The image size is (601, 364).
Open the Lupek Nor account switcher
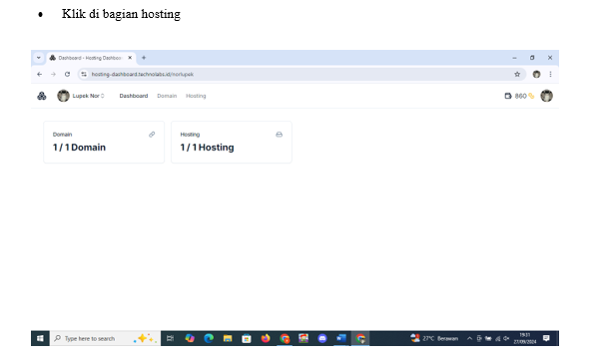pos(81,96)
